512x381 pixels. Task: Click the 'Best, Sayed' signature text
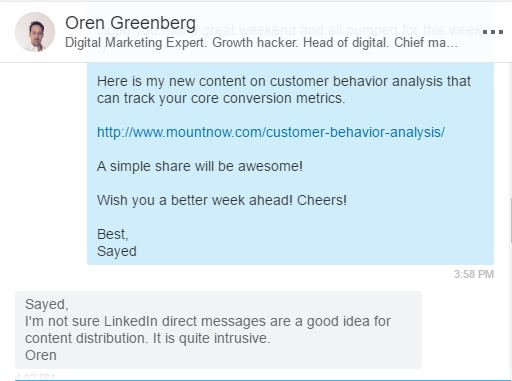coord(117,243)
